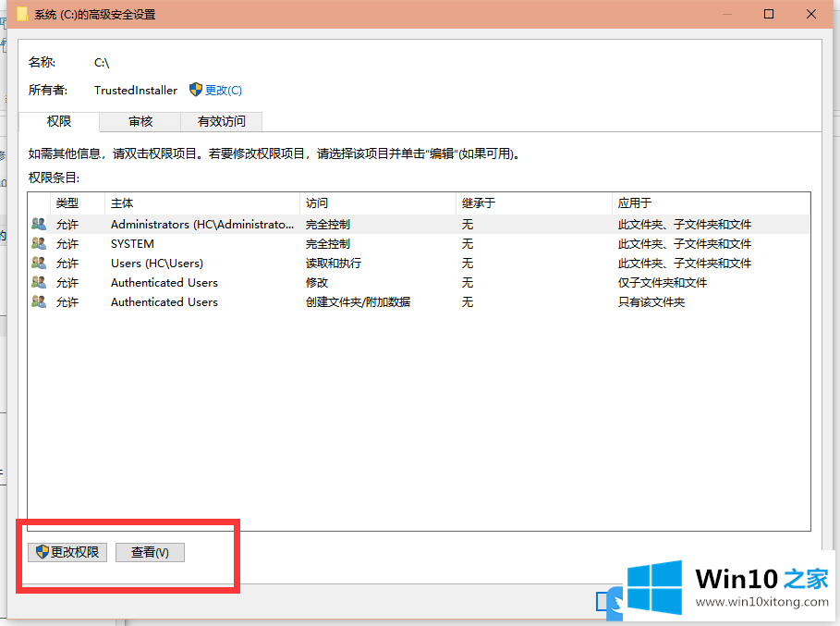Image resolution: width=840 pixels, height=626 pixels.
Task: Click the group icon in the 创建文件夹/附加数据 row
Action: pos(39,301)
